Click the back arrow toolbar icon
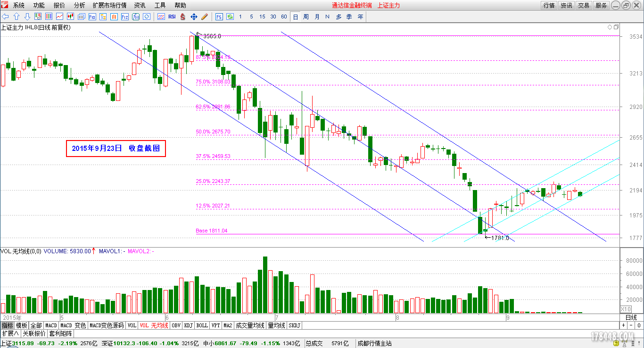Screen dimensions: 644x348 [x=5, y=17]
